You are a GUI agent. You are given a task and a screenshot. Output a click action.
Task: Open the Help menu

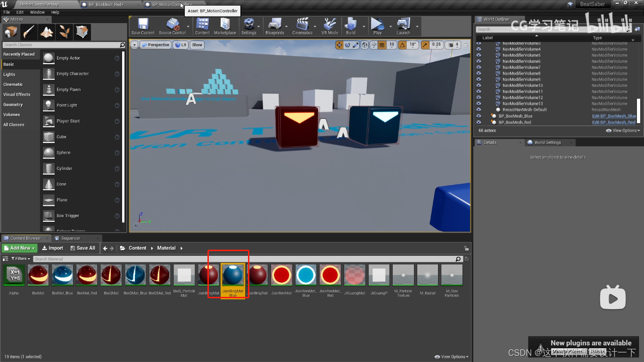[x=55, y=12]
